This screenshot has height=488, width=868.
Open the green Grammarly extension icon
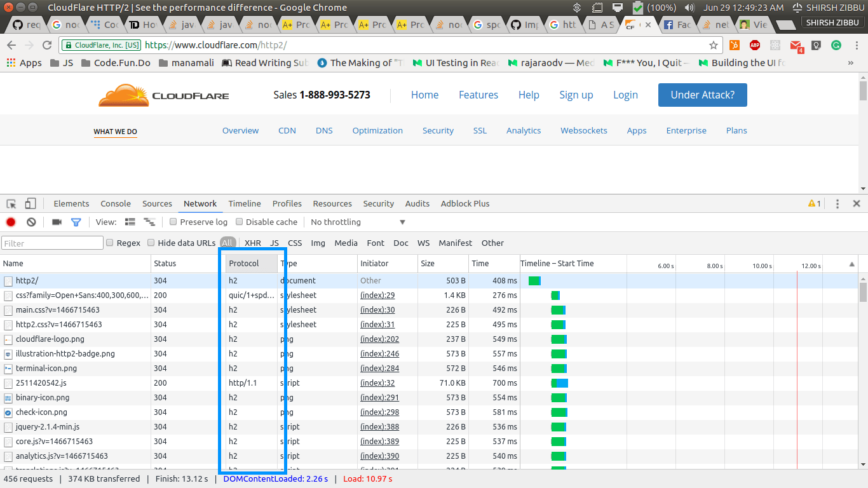(837, 45)
